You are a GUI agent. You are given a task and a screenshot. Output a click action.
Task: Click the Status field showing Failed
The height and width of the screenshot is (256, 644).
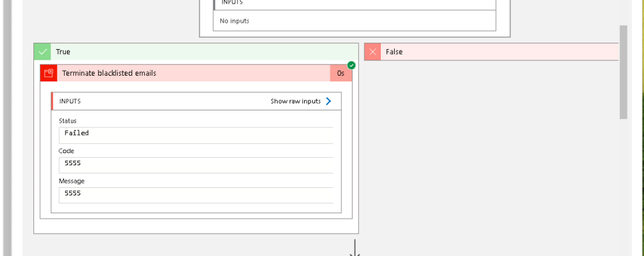tap(196, 136)
